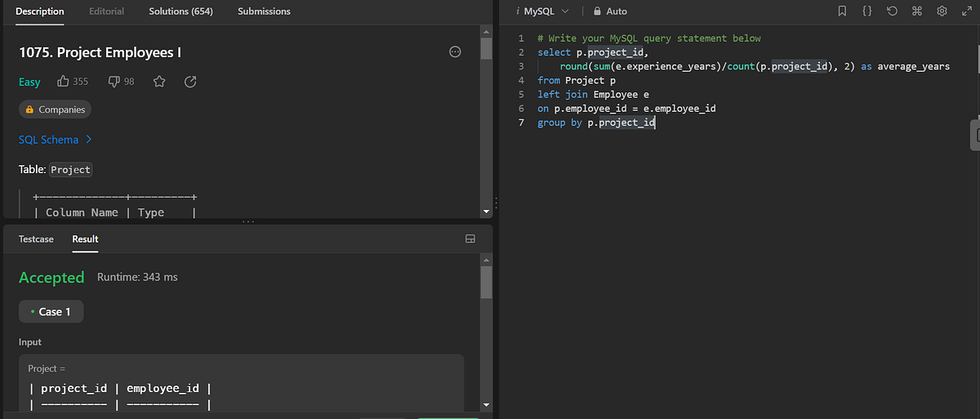
Task: Click the format code braces icon
Action: (x=866, y=11)
